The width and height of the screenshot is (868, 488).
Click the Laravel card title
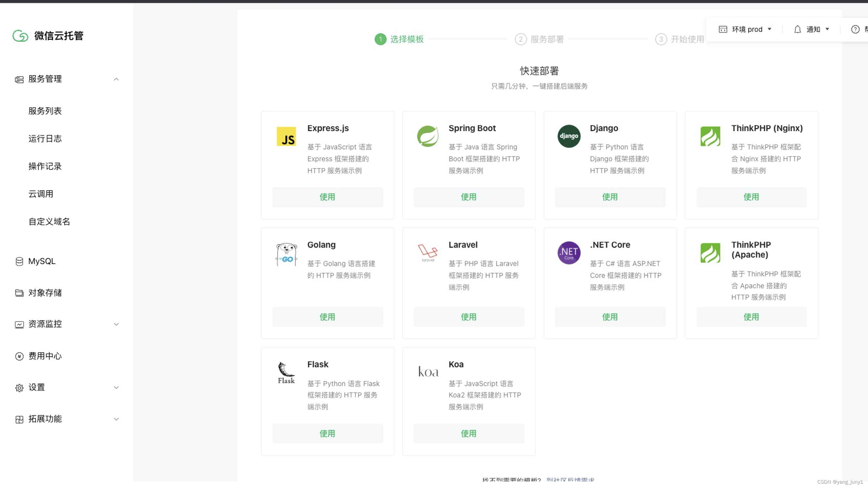[x=463, y=245]
